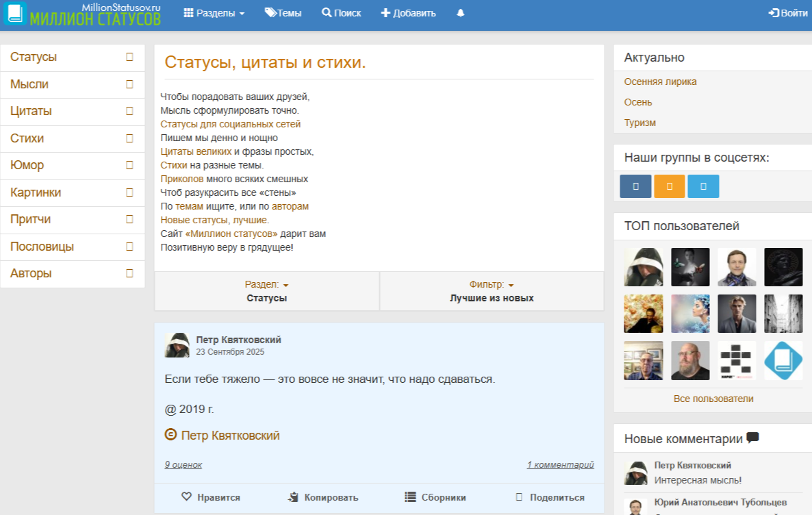Click the light-blue social group button
Image resolution: width=812 pixels, height=515 pixels.
703,186
